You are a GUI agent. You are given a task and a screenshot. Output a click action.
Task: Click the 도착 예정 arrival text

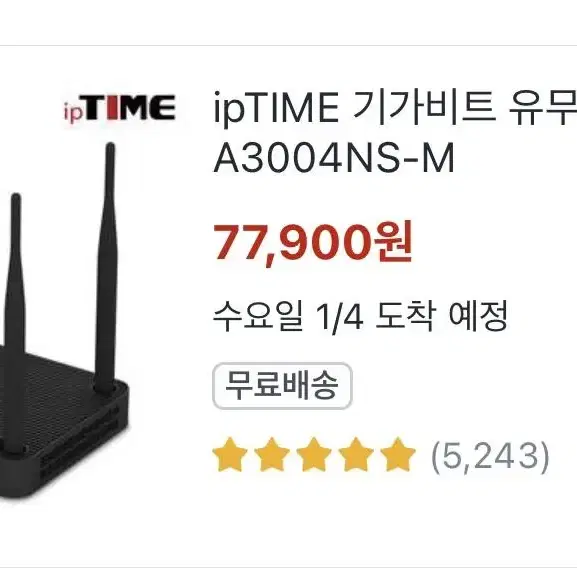(x=442, y=316)
